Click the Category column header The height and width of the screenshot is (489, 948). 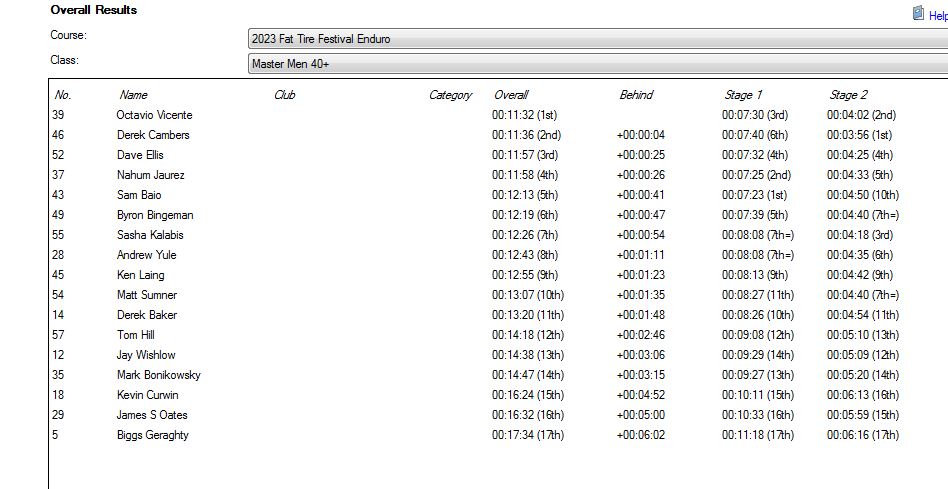tap(450, 95)
